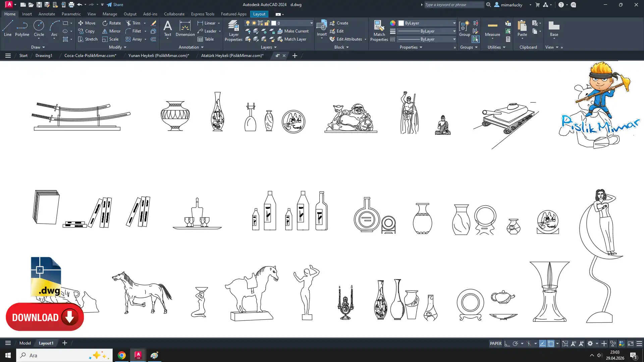Click the Share button
The width and height of the screenshot is (644, 362).
115,5
